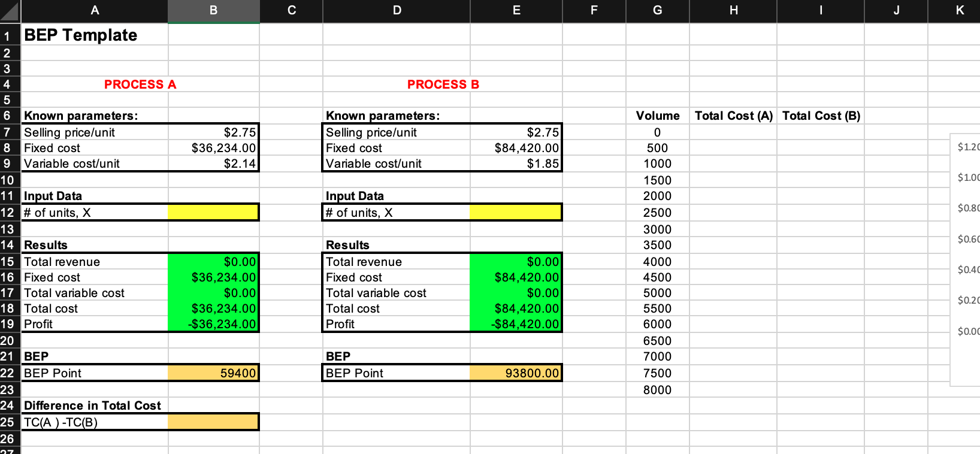Click the 'PROCESS A' heading

[x=140, y=84]
